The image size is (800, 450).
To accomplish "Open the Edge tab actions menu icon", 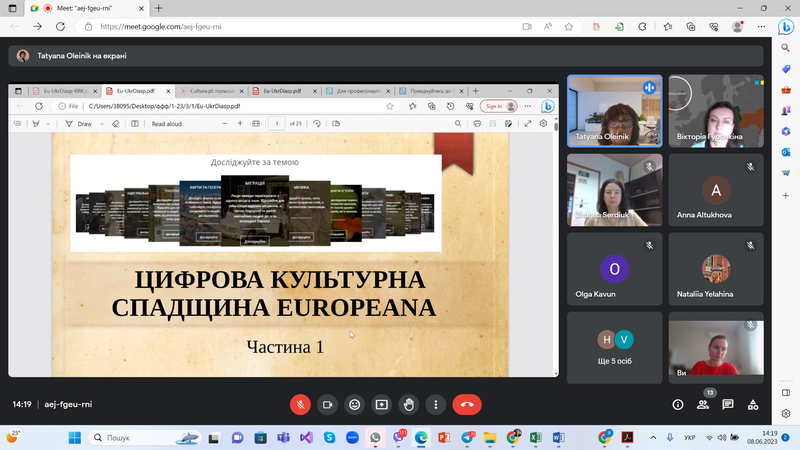I will [12, 8].
